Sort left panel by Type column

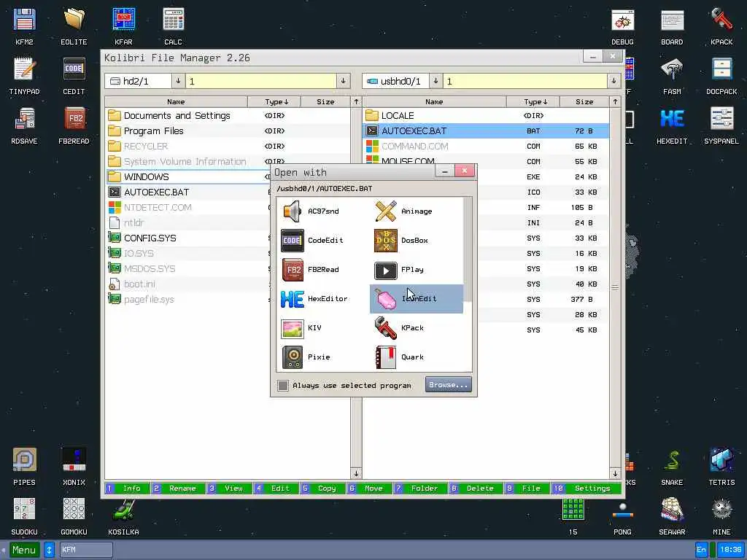pos(274,101)
